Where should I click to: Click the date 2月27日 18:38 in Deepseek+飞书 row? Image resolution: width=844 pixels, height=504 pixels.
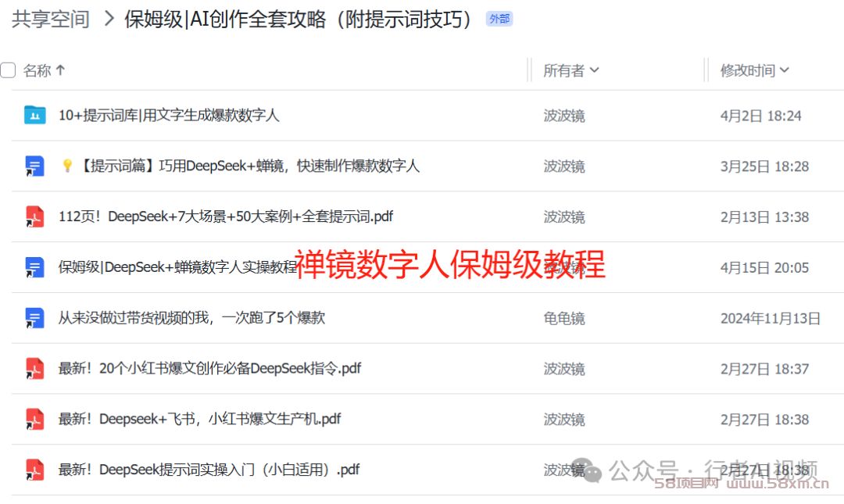tap(764, 420)
